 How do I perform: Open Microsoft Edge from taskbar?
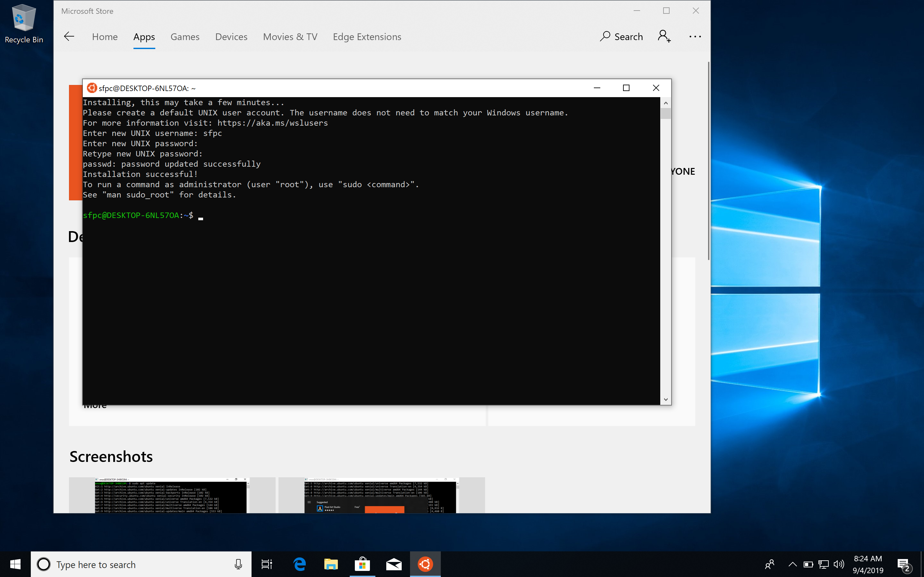pos(300,564)
